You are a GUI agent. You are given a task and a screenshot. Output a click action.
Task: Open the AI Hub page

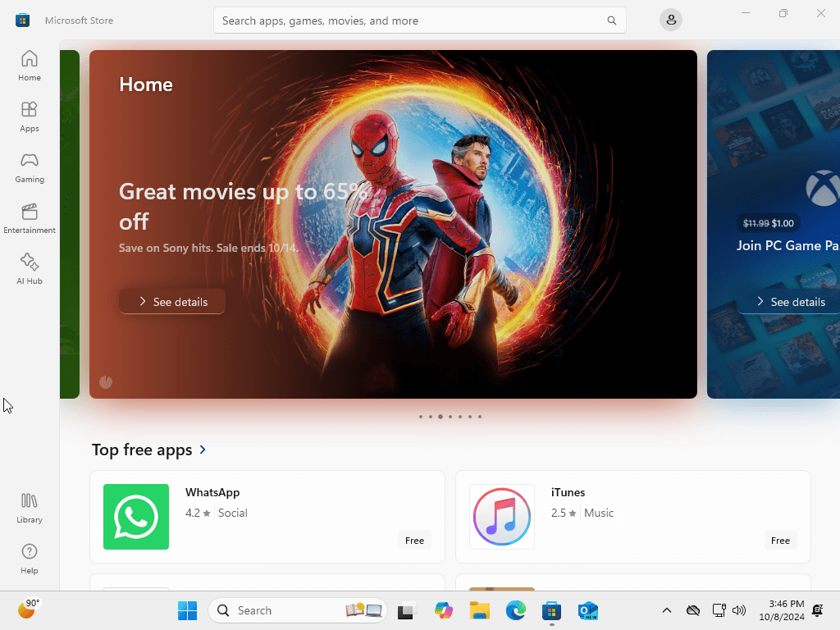(30, 269)
